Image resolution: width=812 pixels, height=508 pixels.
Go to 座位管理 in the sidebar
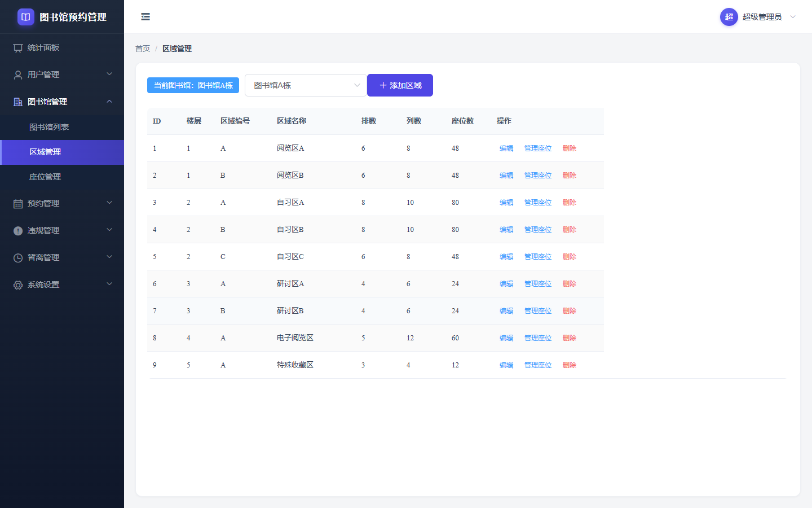click(62, 177)
